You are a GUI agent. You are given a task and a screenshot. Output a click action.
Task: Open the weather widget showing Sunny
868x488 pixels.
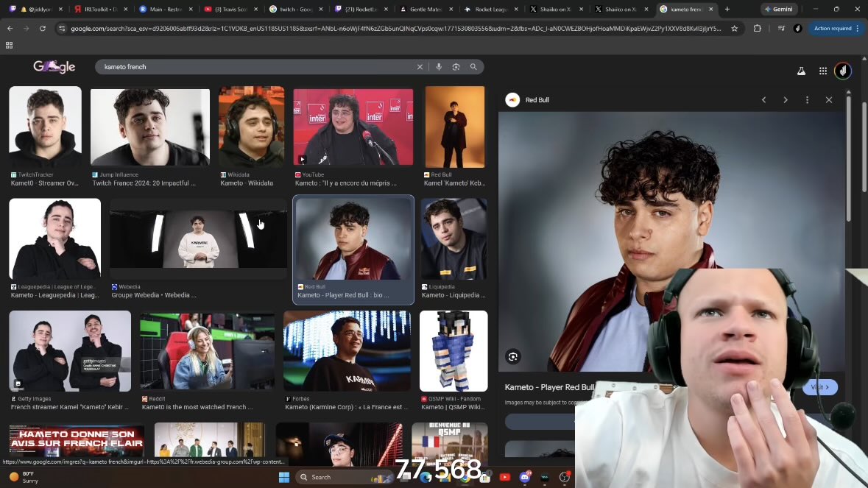pyautogui.click(x=24, y=477)
